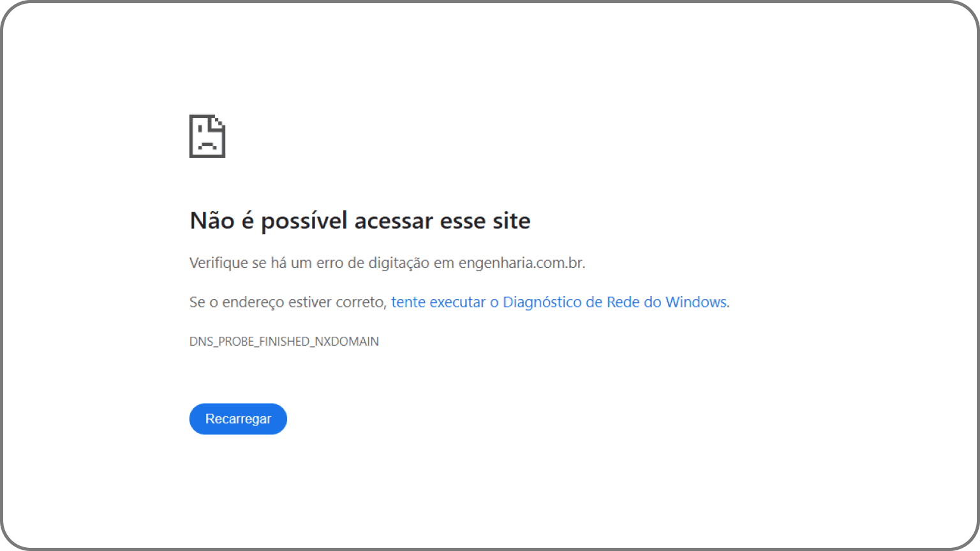Click the word 'site' in the heading
The width and height of the screenshot is (980, 551).
coord(512,221)
